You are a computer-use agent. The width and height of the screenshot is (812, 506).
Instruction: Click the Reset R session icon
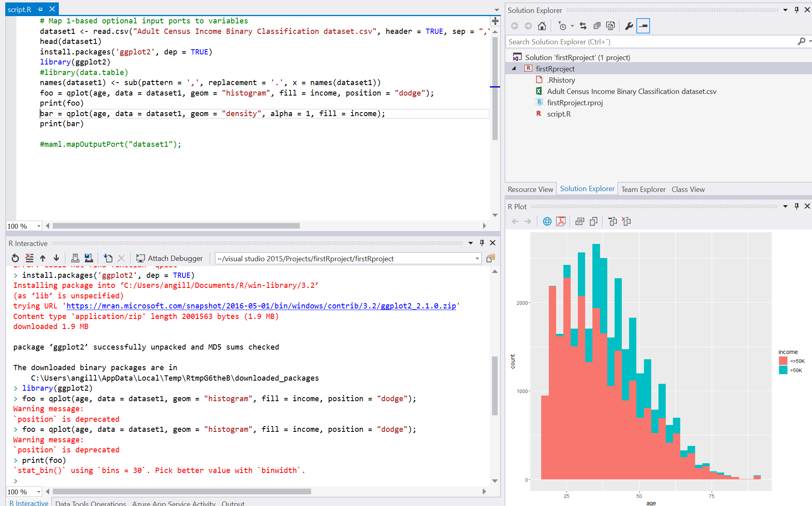(x=15, y=258)
